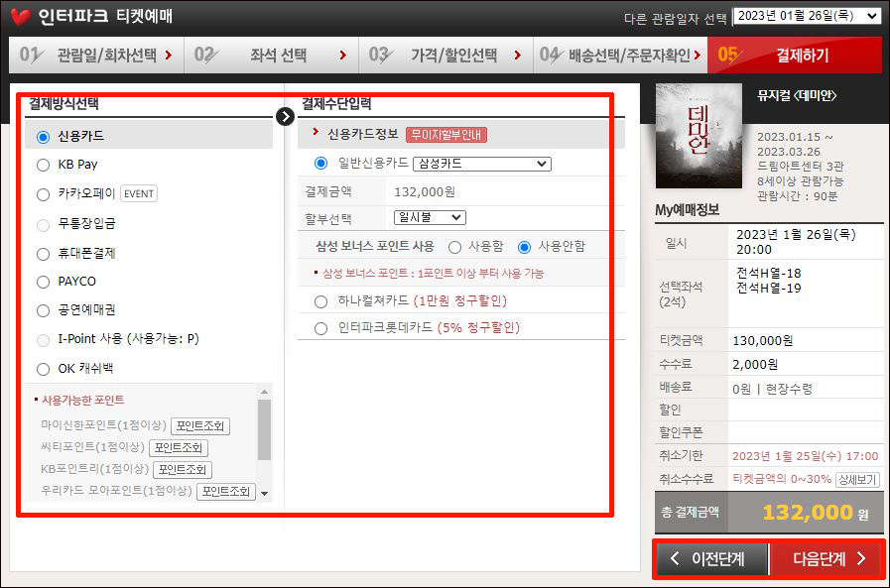Click the Interpark heart logo icon
This screenshot has height=588, width=890.
coord(21,17)
